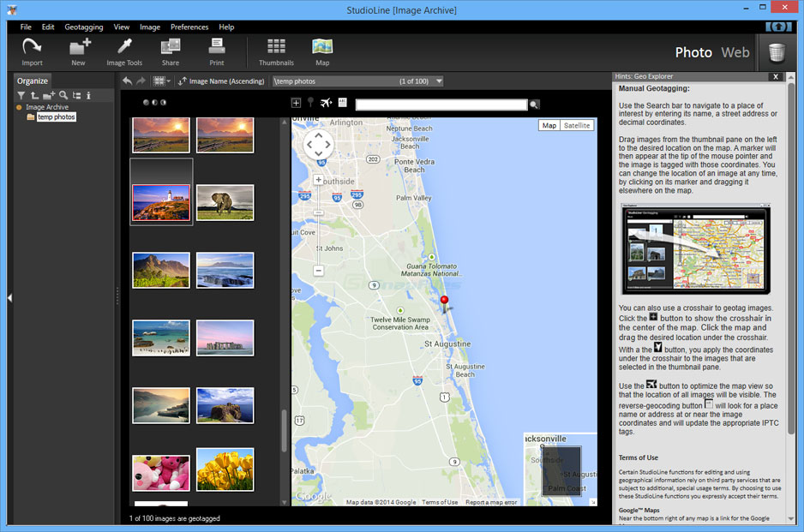Image resolution: width=804 pixels, height=532 pixels.
Task: Open the recycle bin trash icon
Action: point(777,53)
